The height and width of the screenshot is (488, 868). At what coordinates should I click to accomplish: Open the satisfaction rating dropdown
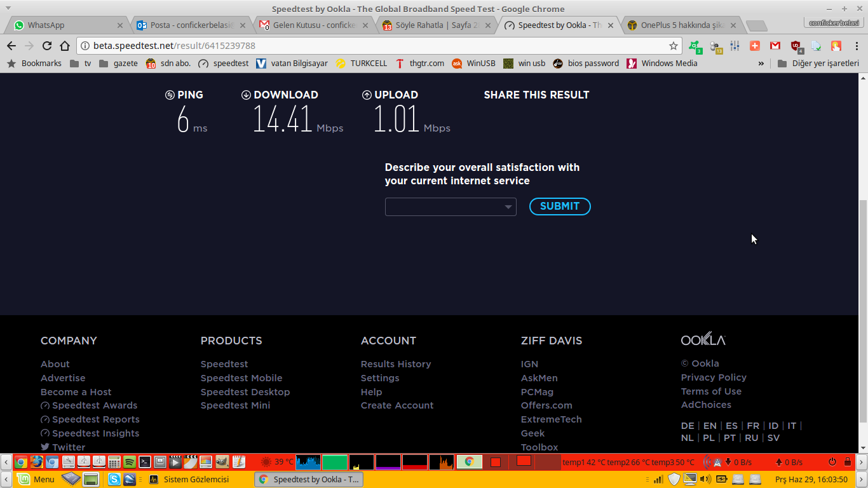[x=451, y=207]
